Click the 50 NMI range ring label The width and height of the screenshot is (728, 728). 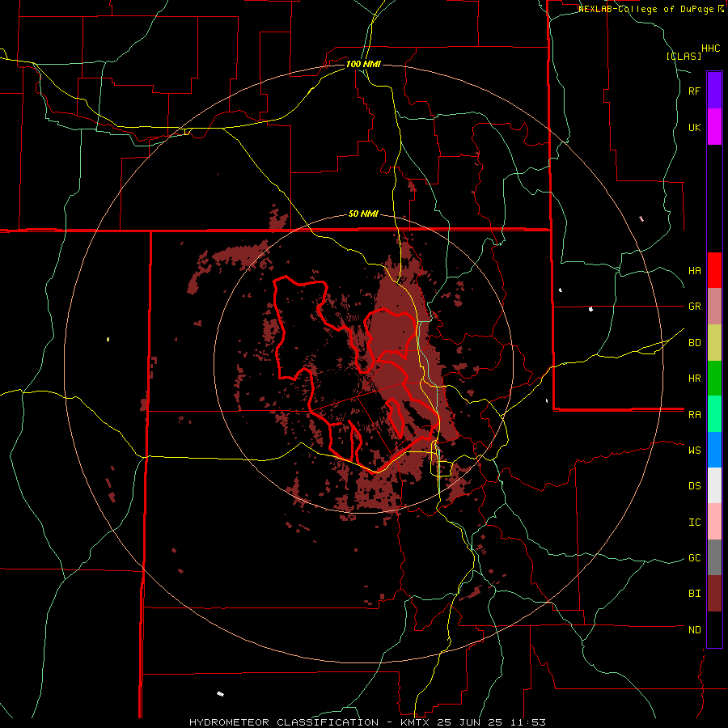click(363, 214)
